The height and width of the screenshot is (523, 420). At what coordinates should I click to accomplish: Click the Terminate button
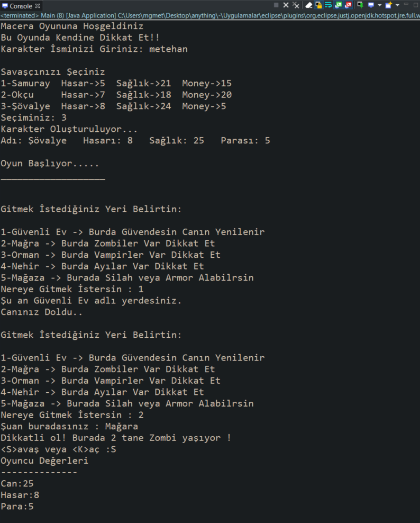coord(277,5)
